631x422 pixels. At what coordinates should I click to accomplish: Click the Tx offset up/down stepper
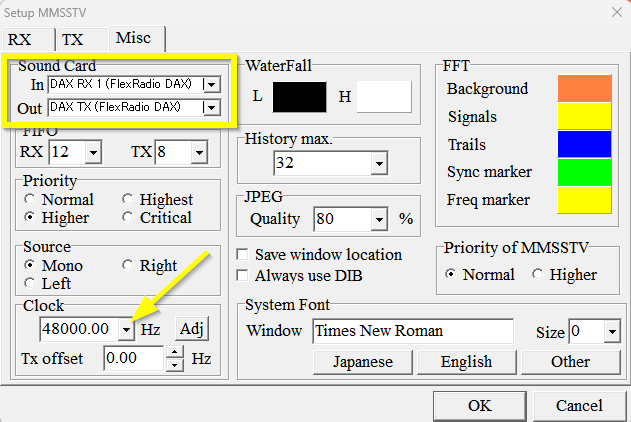tap(175, 358)
